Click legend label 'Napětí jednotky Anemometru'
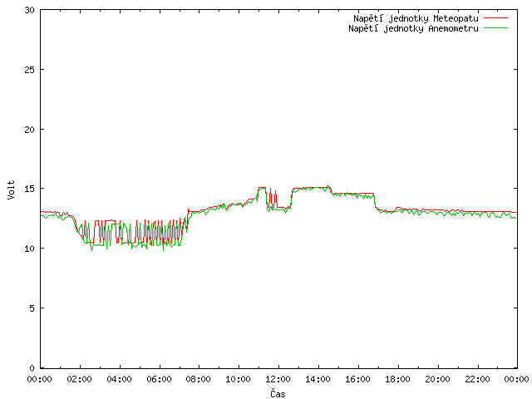The height and width of the screenshot is (399, 532). (413, 28)
